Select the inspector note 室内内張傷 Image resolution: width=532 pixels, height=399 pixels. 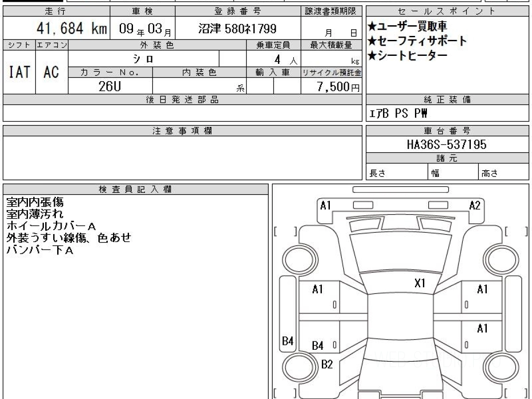pyautogui.click(x=35, y=203)
